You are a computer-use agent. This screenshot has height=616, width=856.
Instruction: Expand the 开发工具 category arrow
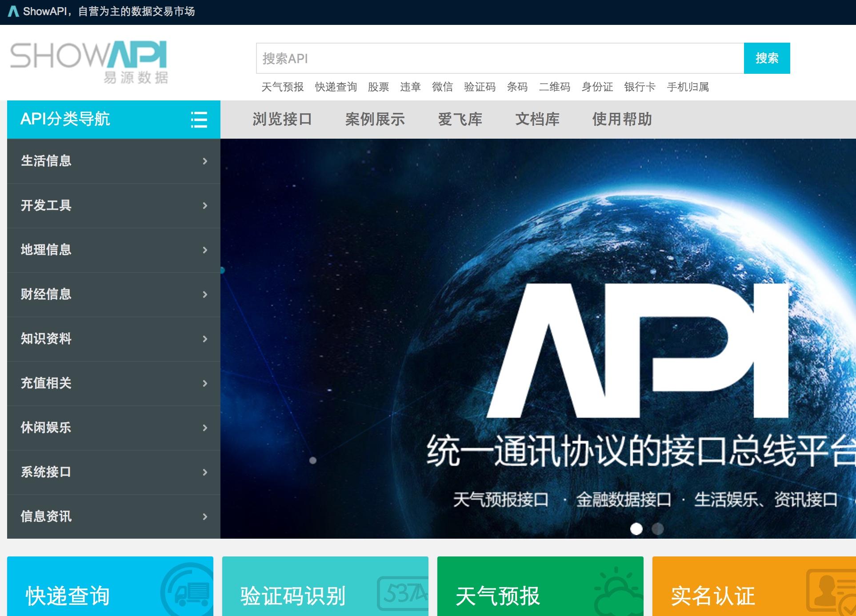pos(205,205)
